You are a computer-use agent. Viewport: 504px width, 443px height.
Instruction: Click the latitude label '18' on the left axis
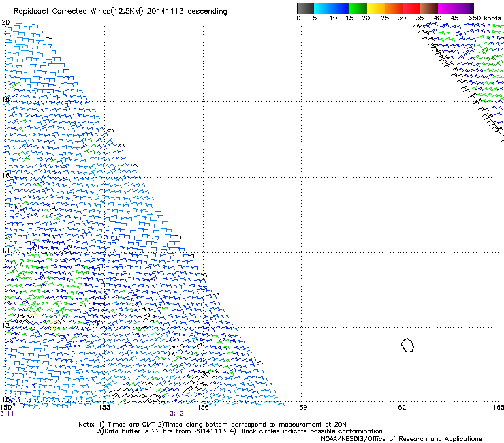click(x=5, y=99)
